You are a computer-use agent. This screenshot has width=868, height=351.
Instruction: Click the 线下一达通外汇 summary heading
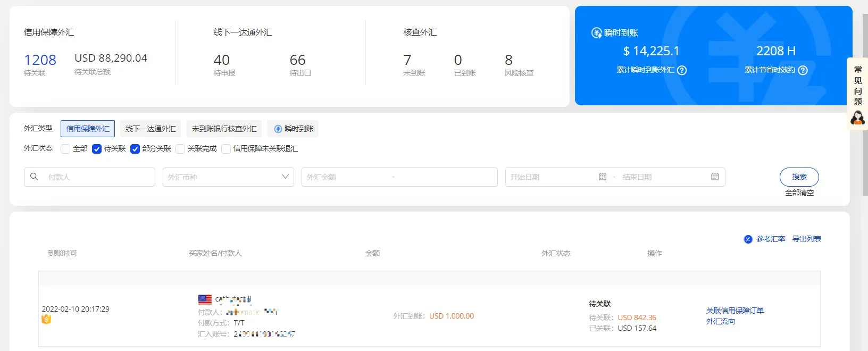pos(243,32)
